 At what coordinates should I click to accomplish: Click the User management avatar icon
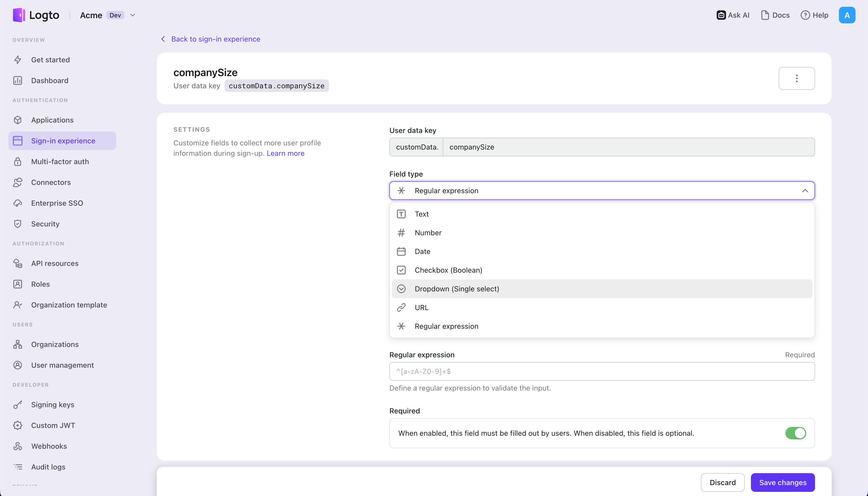click(x=18, y=365)
